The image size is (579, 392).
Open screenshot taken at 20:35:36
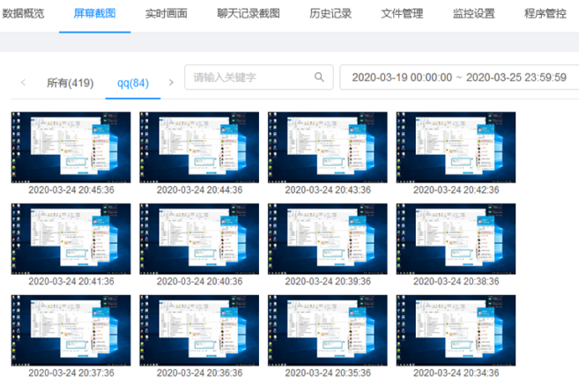(328, 330)
